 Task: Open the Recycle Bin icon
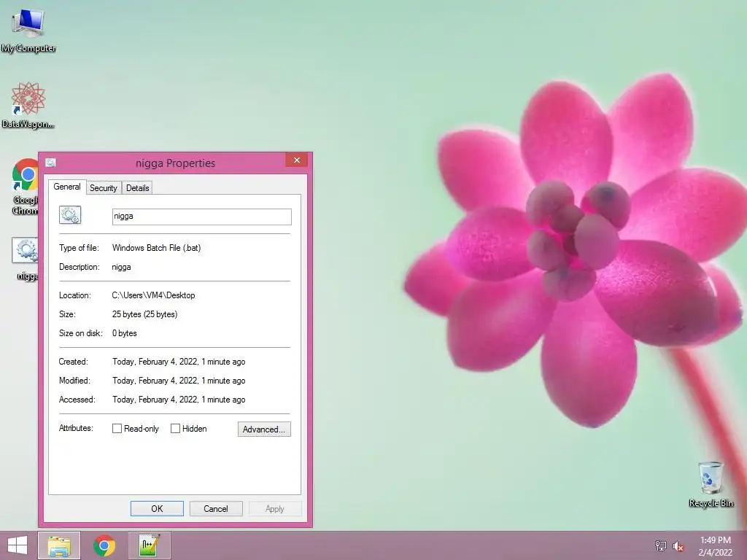coord(711,483)
